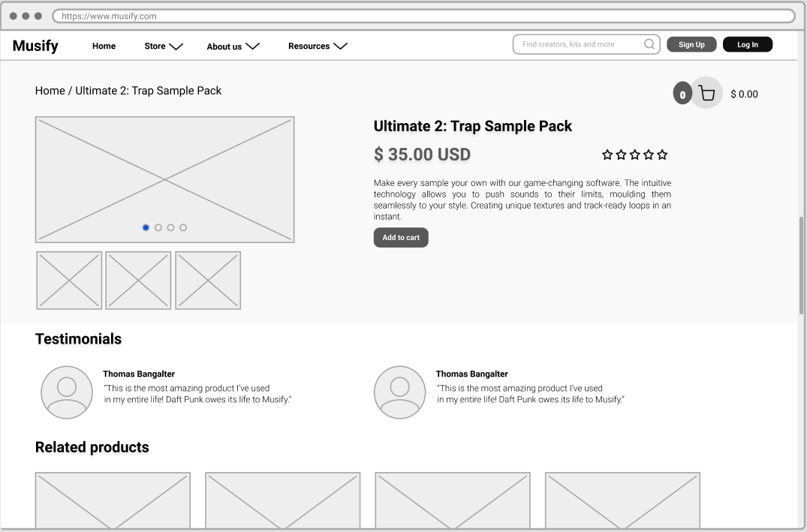Viewport: 807px width, 532px height.
Task: Rate the product one star
Action: (607, 155)
